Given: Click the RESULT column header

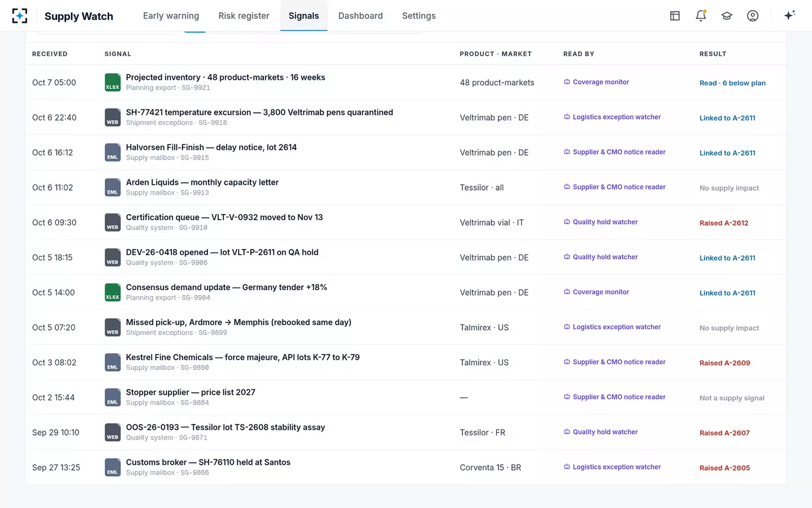Looking at the screenshot, I should click(x=713, y=54).
